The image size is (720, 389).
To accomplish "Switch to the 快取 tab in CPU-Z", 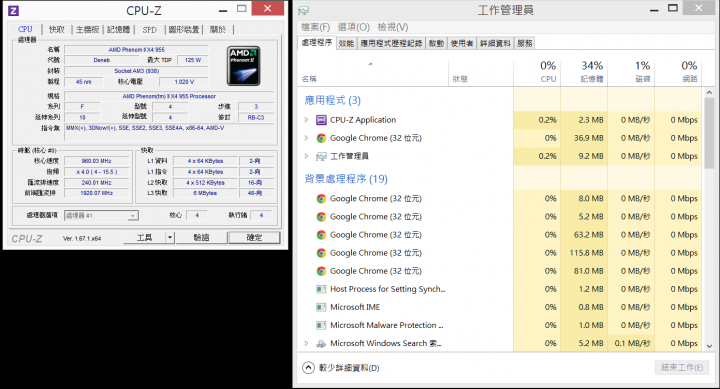I will click(57, 29).
